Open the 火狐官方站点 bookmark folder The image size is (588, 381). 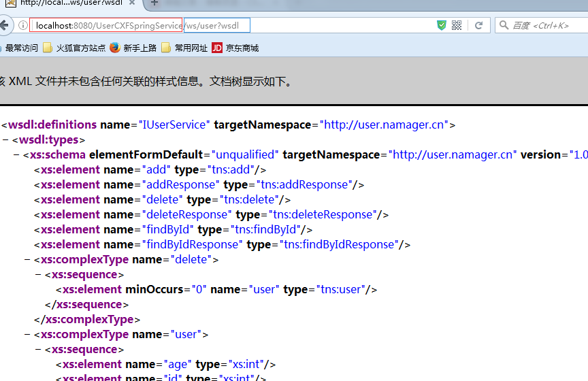pyautogui.click(x=74, y=48)
